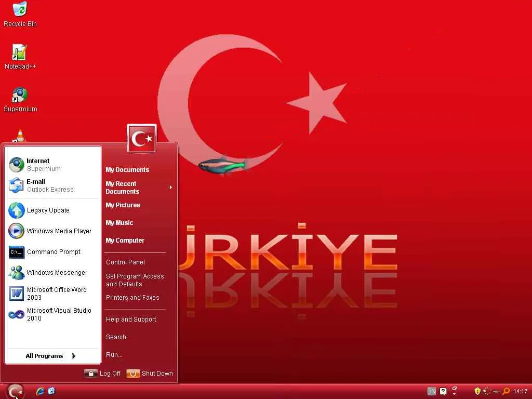Launch Internet Explorer from Quick Launch

point(40,391)
